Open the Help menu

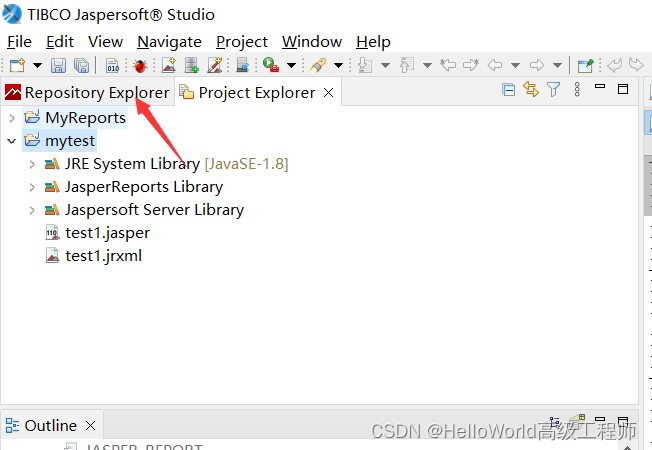pos(373,42)
